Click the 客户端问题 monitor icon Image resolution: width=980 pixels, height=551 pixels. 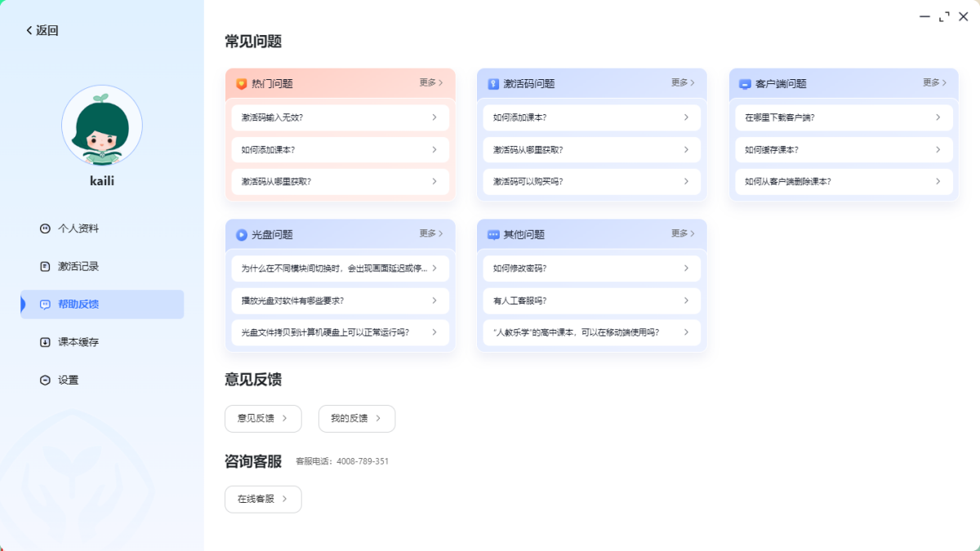(x=745, y=83)
